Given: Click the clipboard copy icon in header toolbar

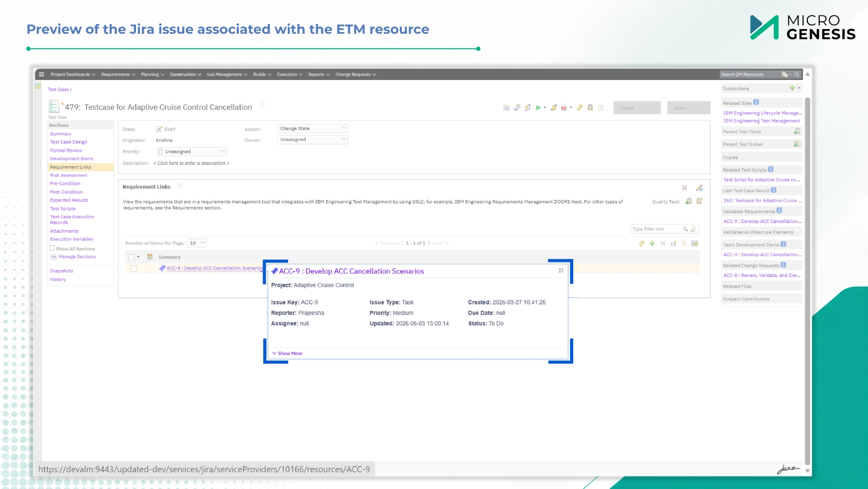Looking at the screenshot, I should click(x=590, y=108).
